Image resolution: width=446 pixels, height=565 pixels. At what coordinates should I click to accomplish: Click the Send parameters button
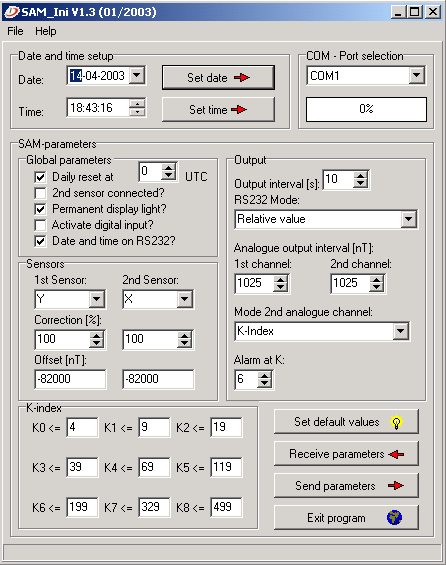pos(346,486)
